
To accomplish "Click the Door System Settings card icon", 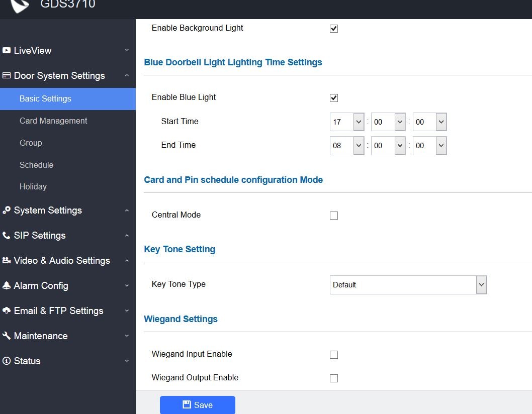I will click(7, 76).
